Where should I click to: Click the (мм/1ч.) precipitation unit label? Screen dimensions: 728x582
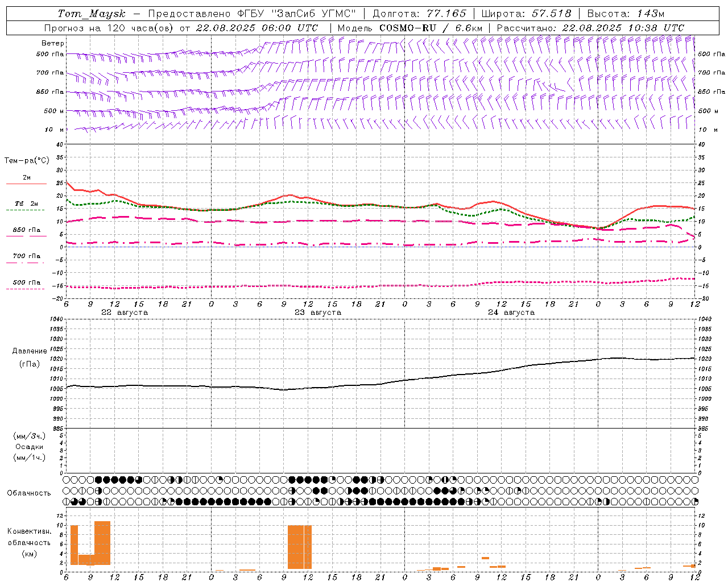pos(30,458)
